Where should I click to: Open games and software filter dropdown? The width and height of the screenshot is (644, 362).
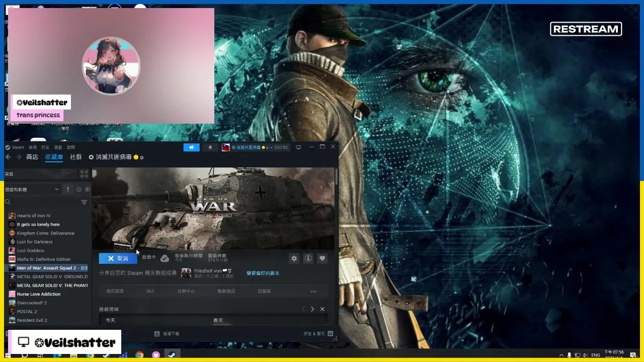(32, 189)
